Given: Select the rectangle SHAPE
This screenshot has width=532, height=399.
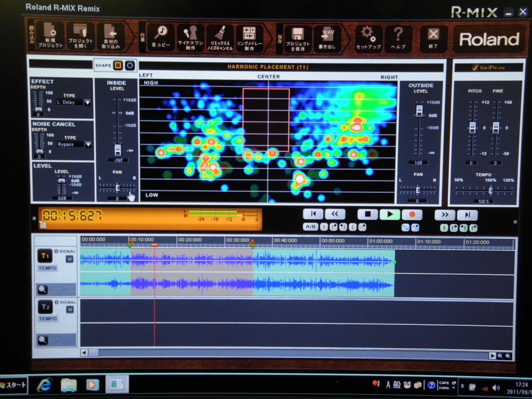Looking at the screenshot, I should tap(118, 65).
